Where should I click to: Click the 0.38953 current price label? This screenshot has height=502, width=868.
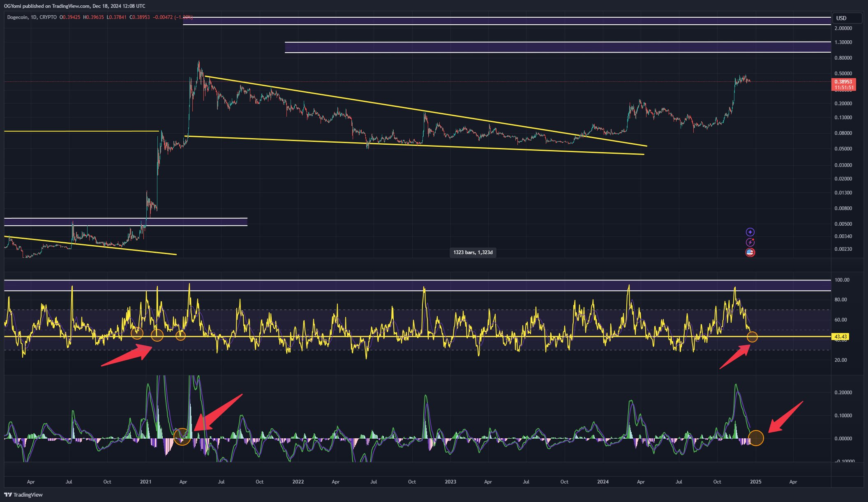point(843,82)
